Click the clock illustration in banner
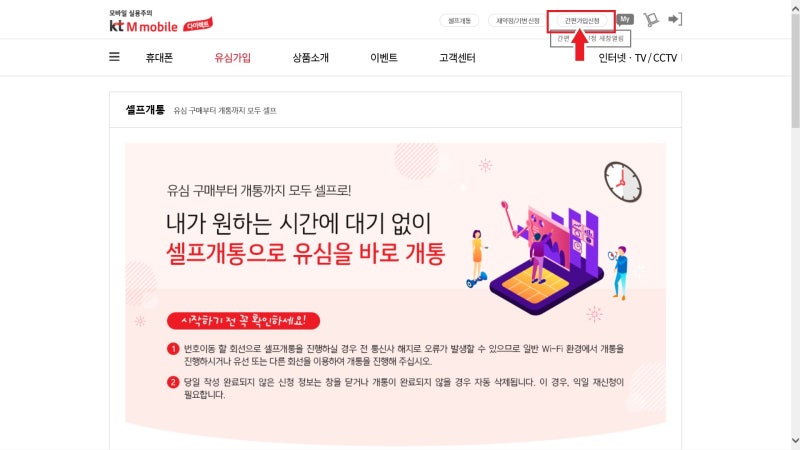This screenshot has width=800, height=450. click(623, 182)
